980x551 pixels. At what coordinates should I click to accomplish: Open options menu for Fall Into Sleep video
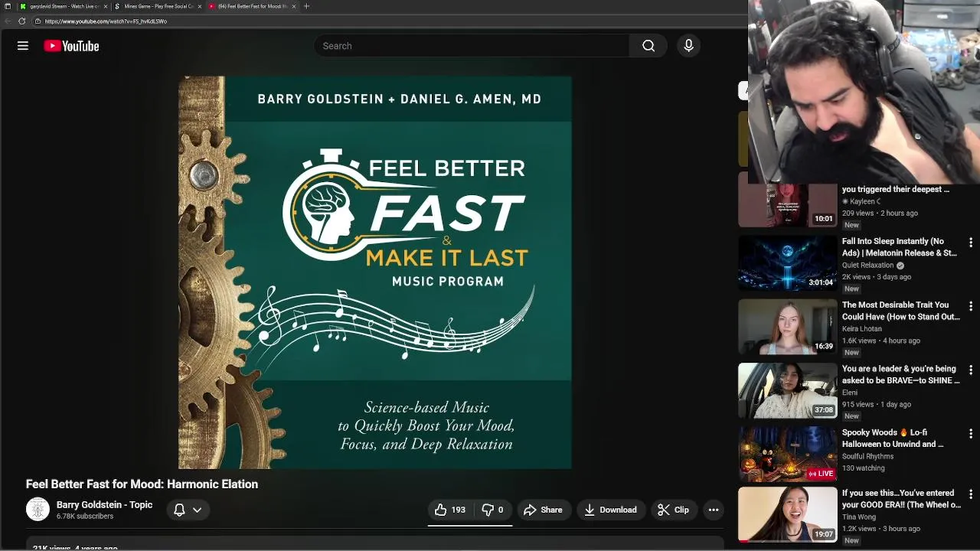[x=971, y=243]
